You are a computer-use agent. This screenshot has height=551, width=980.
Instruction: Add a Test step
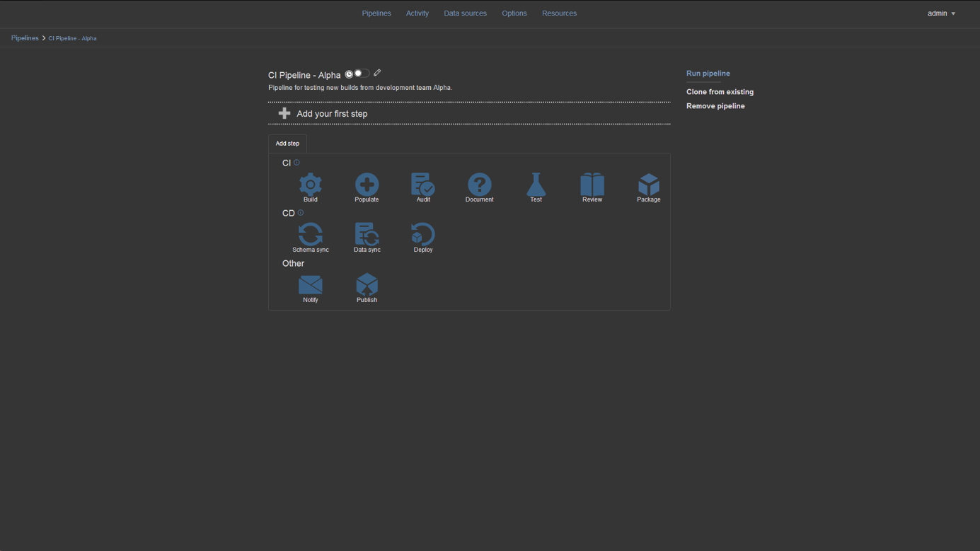click(536, 187)
